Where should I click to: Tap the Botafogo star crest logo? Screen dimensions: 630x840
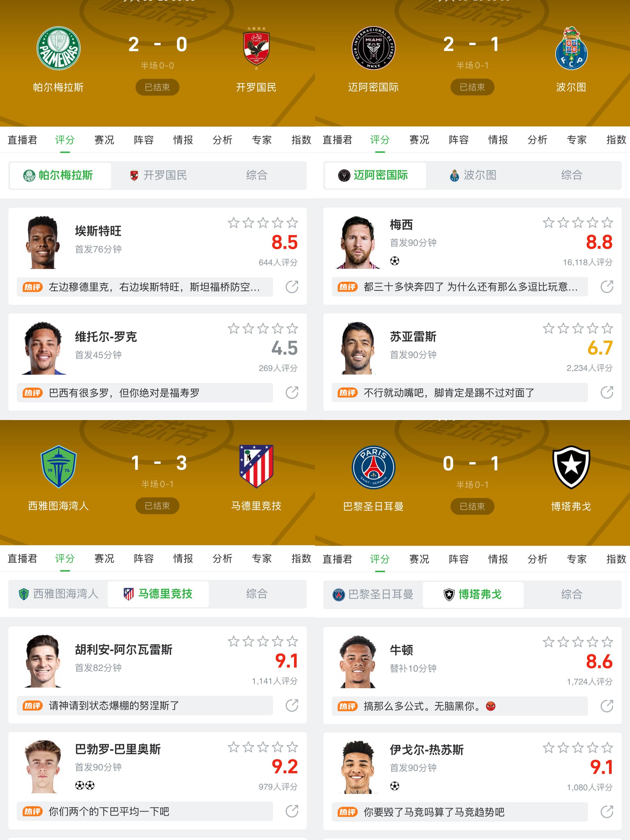tap(571, 467)
